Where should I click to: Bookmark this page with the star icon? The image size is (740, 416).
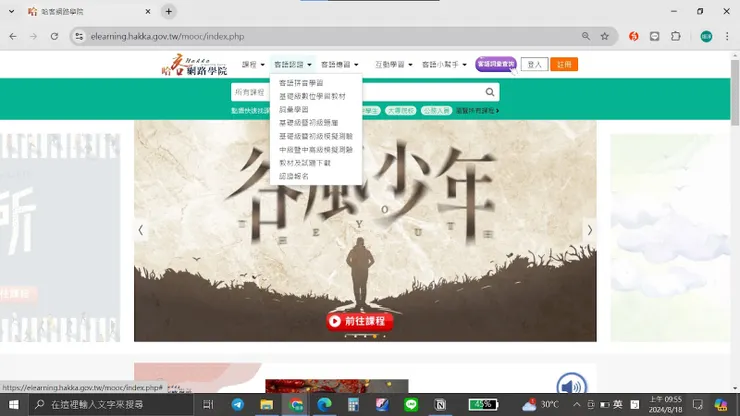[x=605, y=36]
